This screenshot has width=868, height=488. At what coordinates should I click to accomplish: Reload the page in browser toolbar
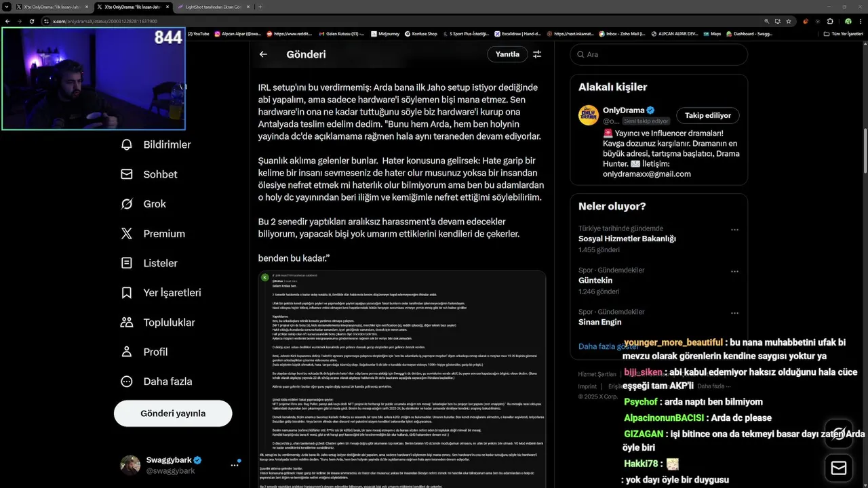[x=31, y=21]
